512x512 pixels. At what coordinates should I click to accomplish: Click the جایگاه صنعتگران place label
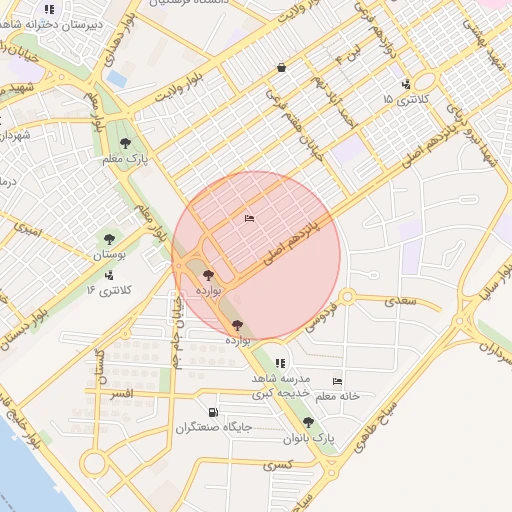[x=214, y=428]
